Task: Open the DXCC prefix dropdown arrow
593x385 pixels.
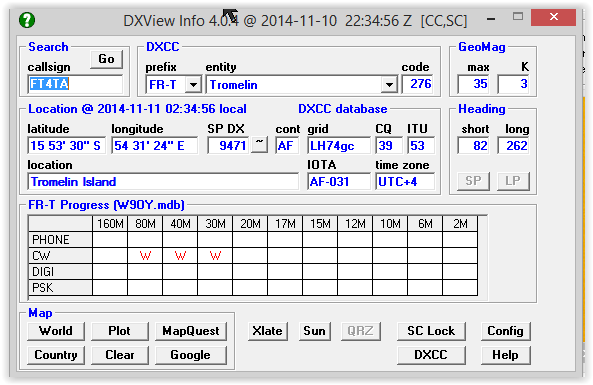Action: coord(193,84)
